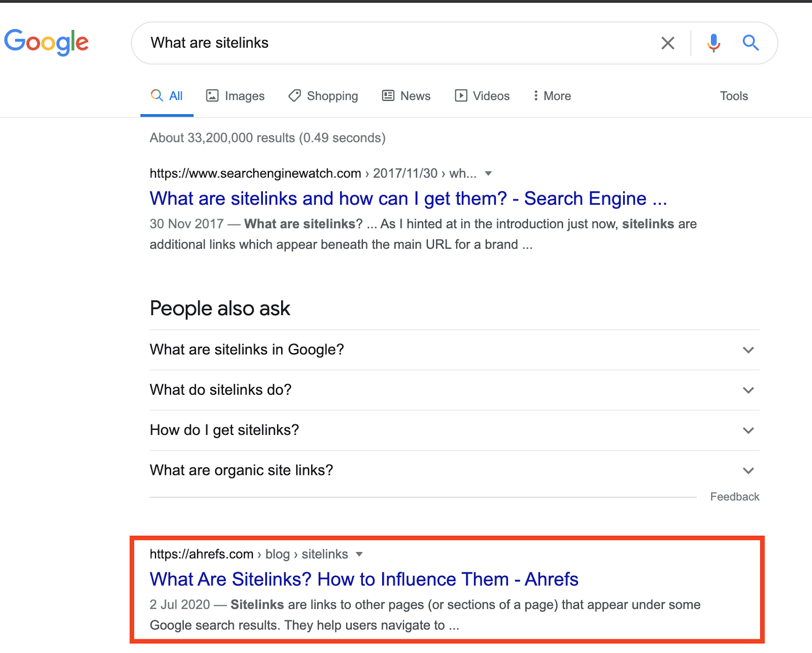Start voice search with the microphone icon

[x=714, y=43]
